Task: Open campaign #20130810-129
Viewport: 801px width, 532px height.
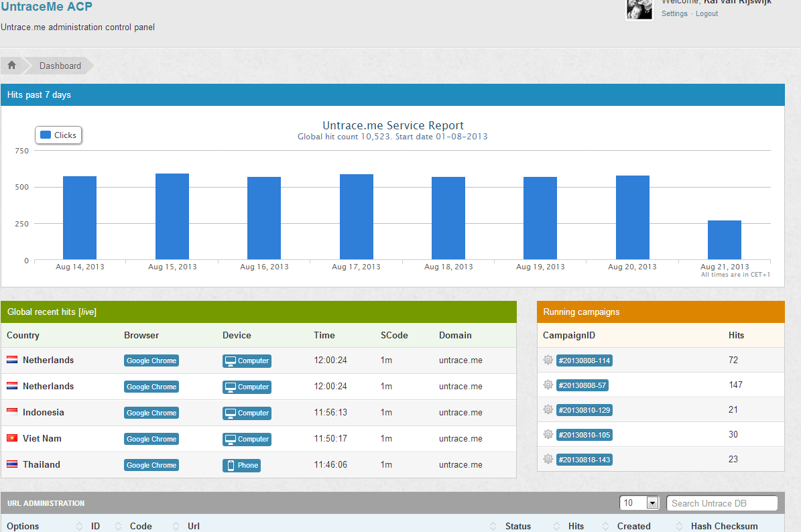Action: tap(584, 410)
